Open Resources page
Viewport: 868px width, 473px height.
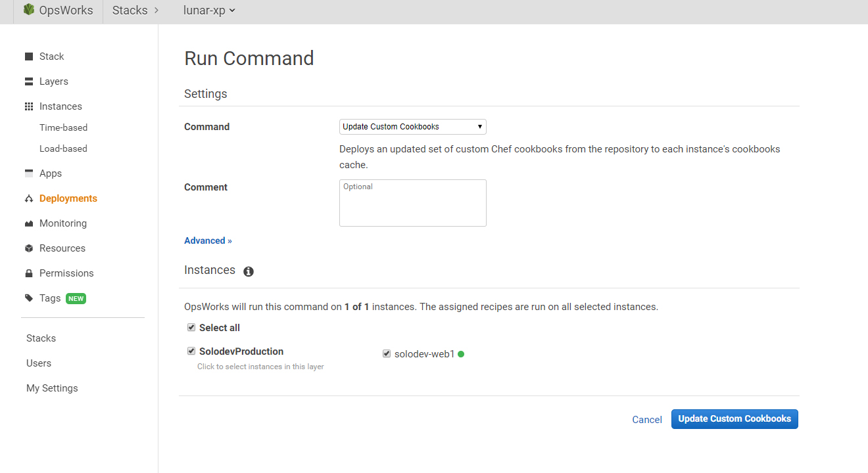(x=62, y=248)
